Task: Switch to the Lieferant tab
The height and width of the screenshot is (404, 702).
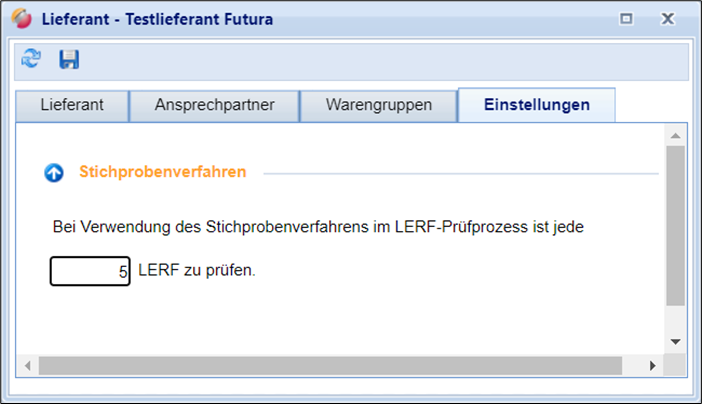Action: (71, 104)
